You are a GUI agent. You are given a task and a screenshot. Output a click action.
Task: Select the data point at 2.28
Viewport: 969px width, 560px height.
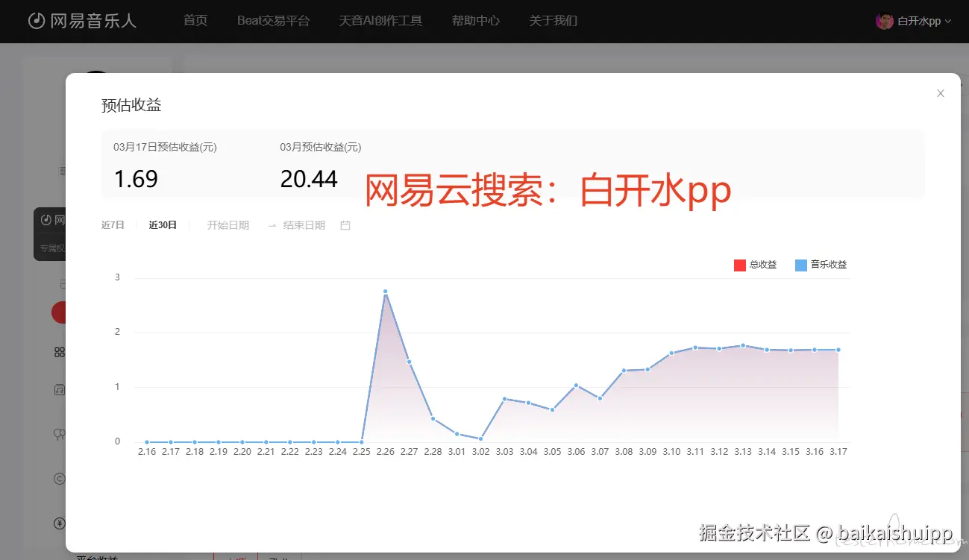(433, 418)
